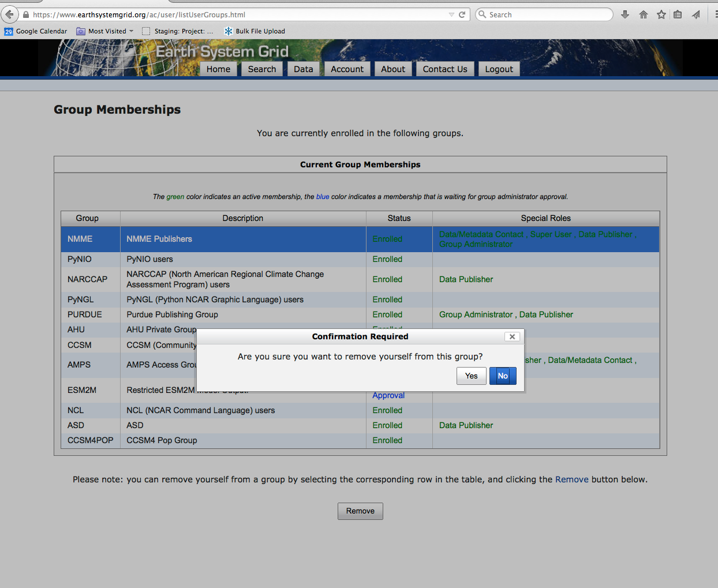Confirm removal by clicking Yes

471,376
